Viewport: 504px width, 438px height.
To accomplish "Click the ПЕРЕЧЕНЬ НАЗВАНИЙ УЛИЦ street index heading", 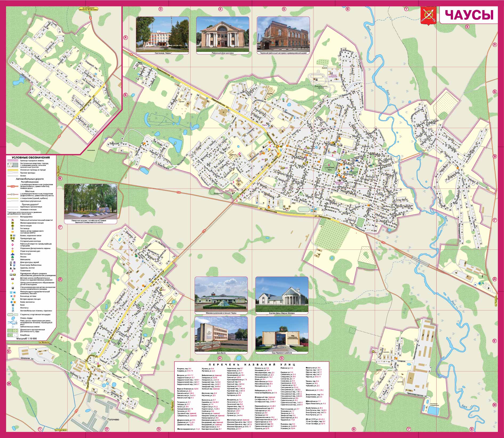I will (x=252, y=365).
